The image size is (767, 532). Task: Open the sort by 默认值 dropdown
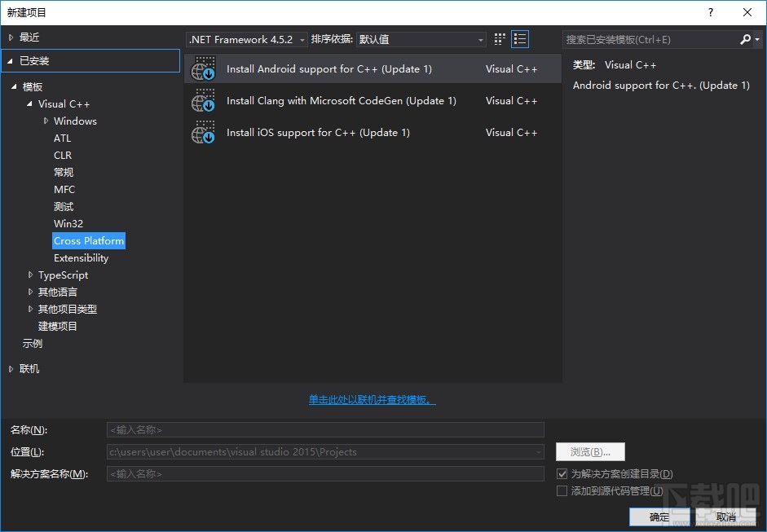[x=421, y=40]
